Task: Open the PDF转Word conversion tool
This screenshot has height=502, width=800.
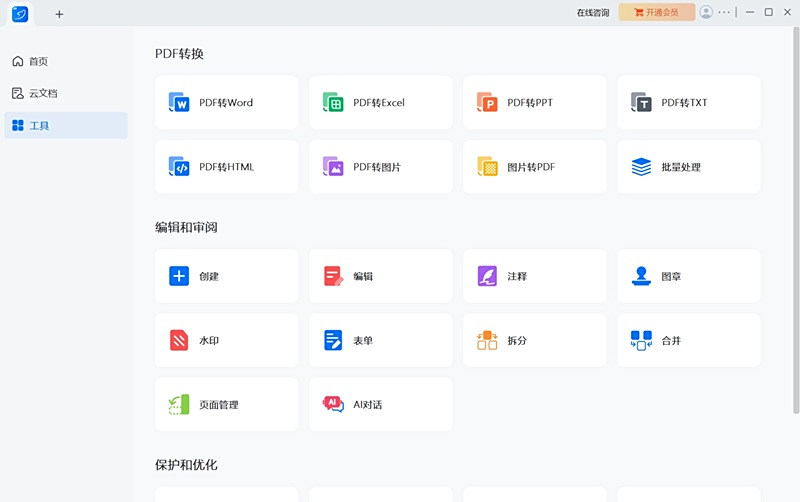Action: 226,103
